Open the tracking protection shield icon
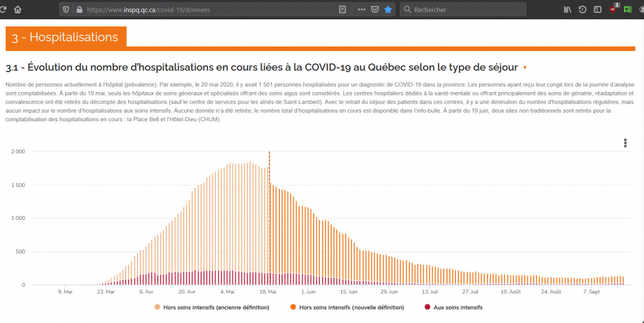Screen dimensions: 644x323 66,10
